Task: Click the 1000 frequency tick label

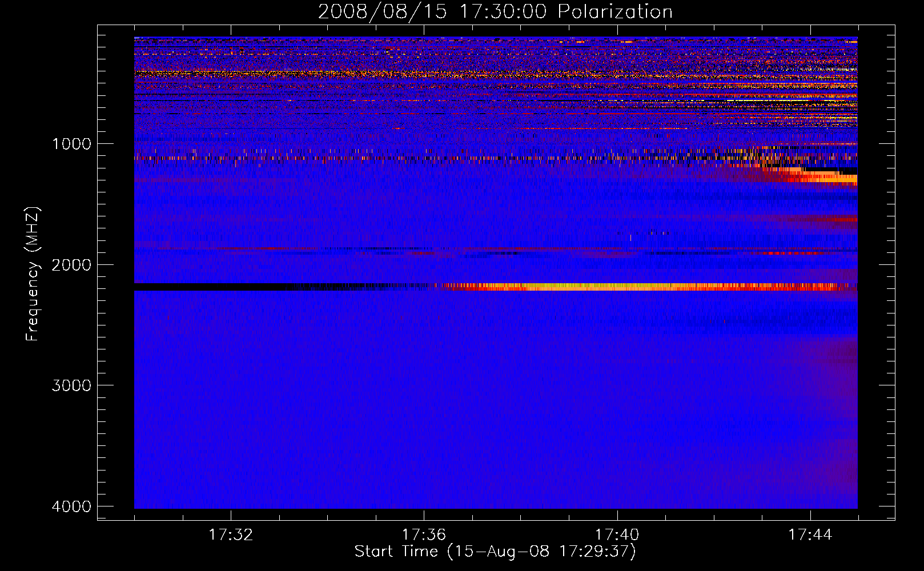Action: [71, 144]
